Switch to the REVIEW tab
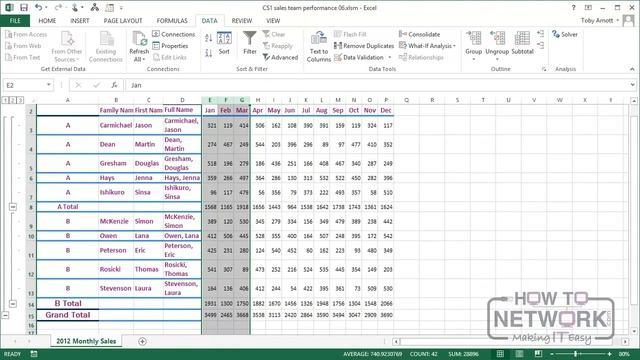This screenshot has width=640, height=360. pos(242,20)
